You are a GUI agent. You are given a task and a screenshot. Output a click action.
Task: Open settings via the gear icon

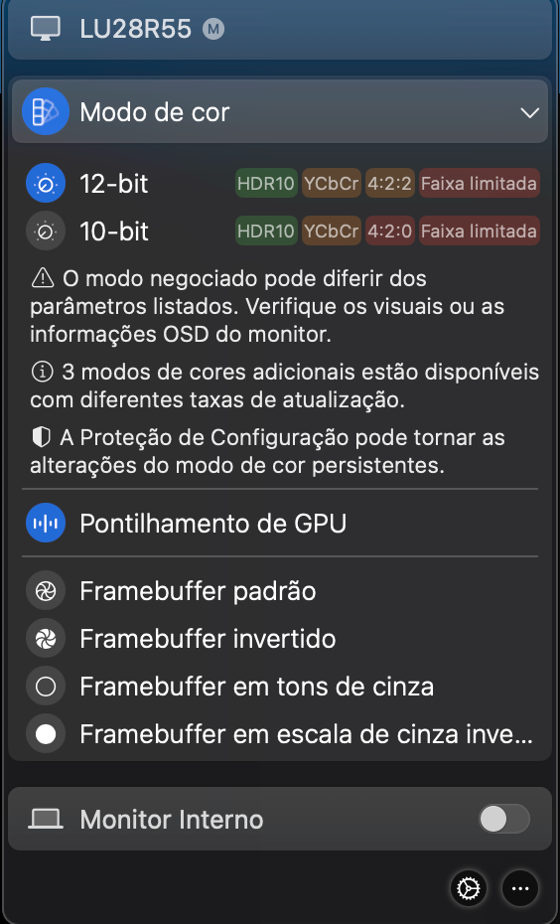point(469,888)
